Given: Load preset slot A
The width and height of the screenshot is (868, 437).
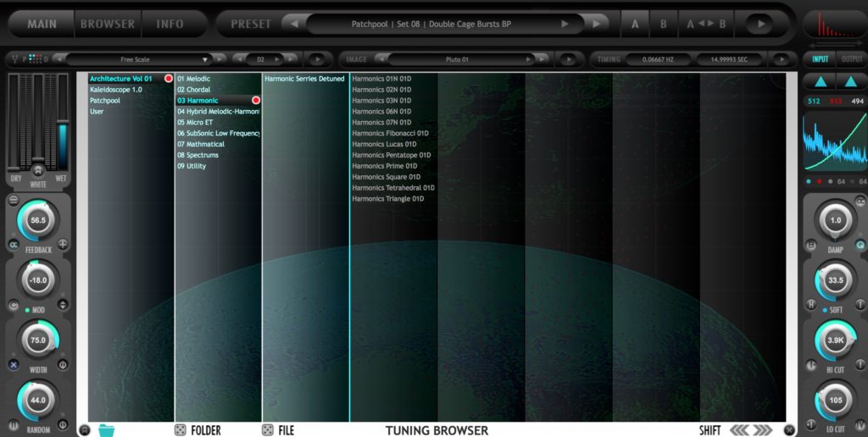Looking at the screenshot, I should pyautogui.click(x=635, y=24).
